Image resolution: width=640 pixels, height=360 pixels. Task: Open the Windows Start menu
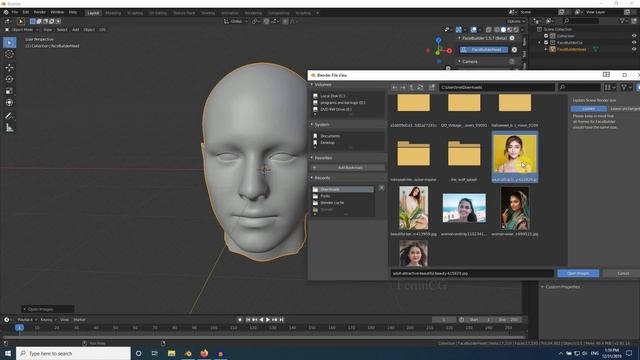point(8,353)
